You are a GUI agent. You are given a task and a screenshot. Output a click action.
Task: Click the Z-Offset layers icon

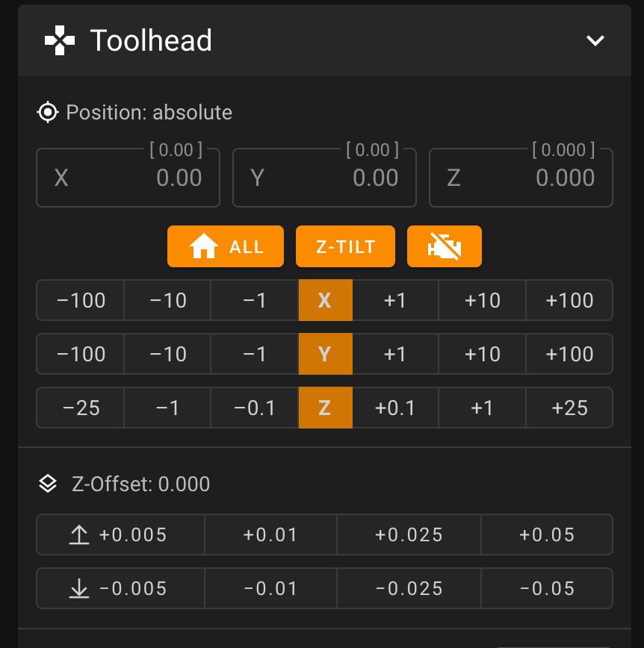tap(48, 484)
